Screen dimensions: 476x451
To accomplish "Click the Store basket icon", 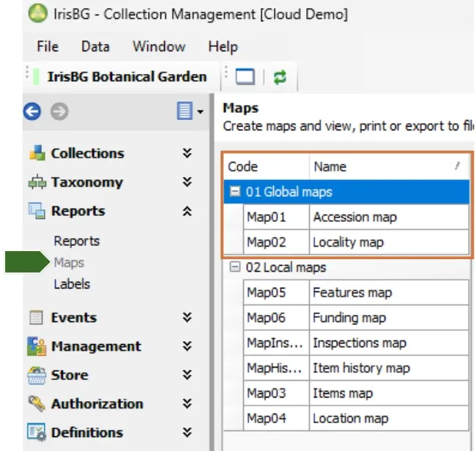I will 37,376.
